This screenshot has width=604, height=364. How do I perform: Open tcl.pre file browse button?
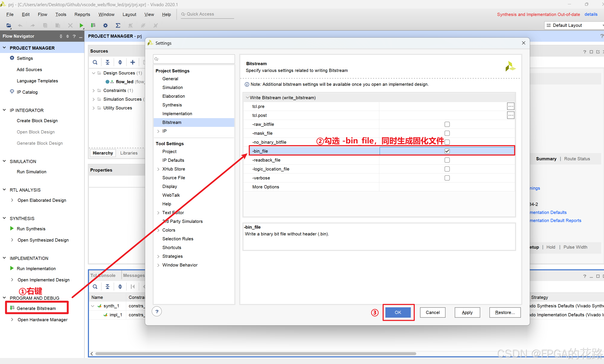pos(510,106)
